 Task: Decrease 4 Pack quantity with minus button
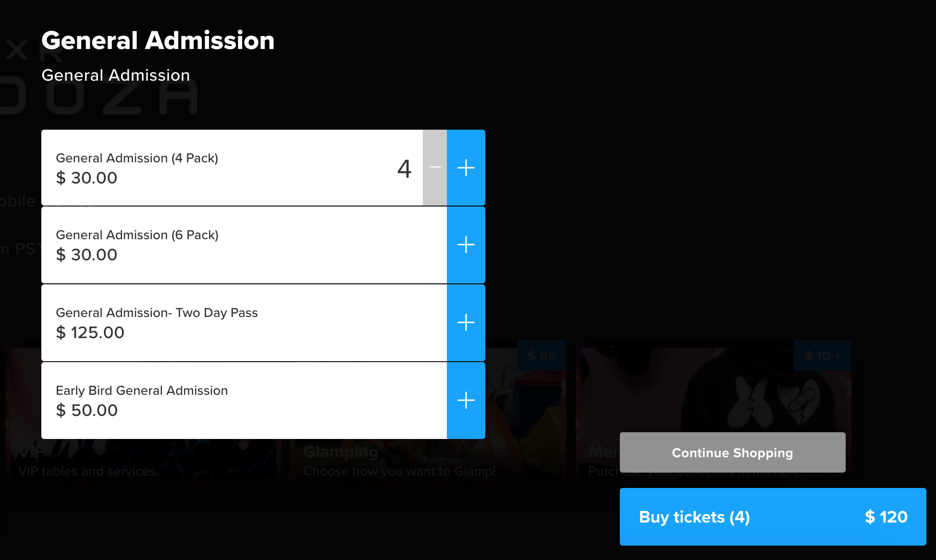(435, 168)
